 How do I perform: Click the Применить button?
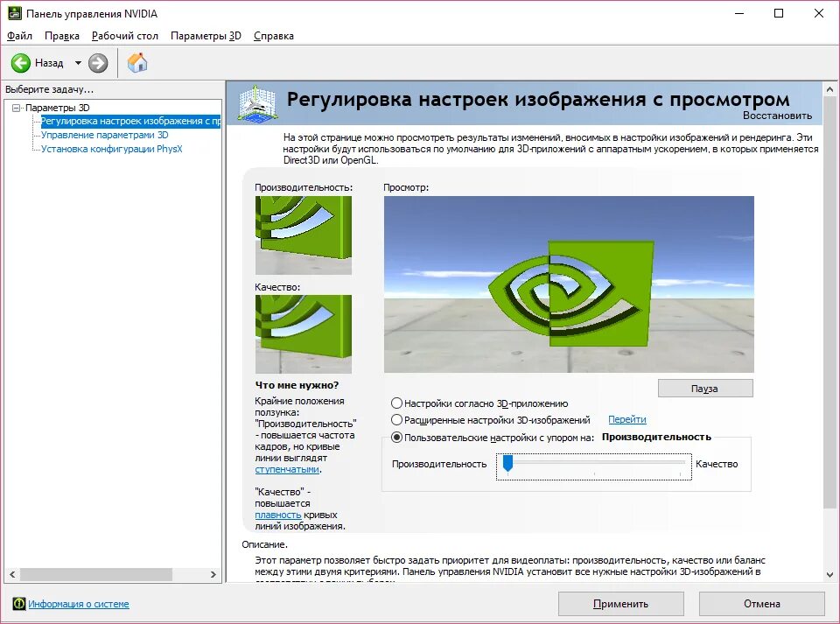(621, 604)
